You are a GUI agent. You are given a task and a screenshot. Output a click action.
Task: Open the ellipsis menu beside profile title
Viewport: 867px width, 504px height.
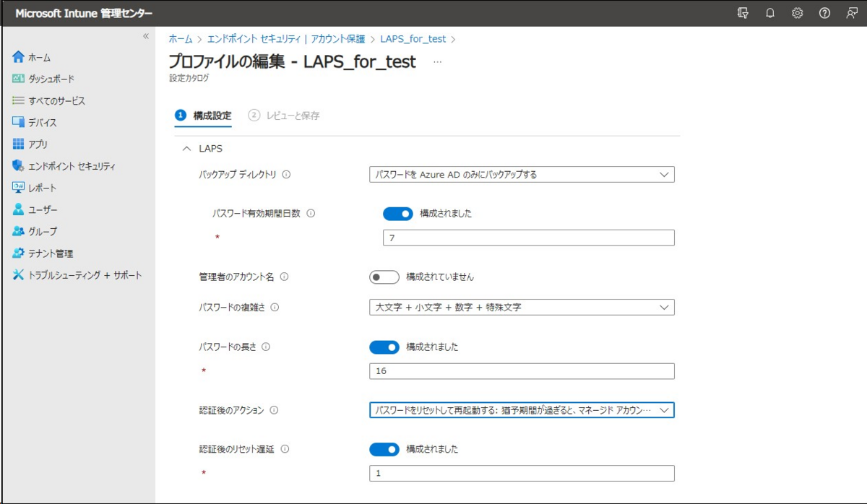437,62
